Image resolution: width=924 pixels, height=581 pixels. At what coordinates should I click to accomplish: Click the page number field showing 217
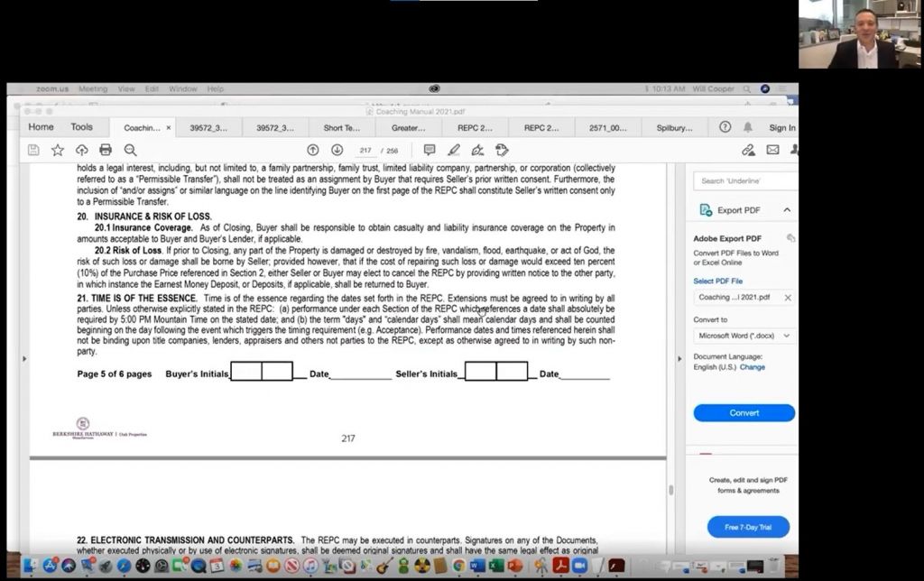click(365, 151)
